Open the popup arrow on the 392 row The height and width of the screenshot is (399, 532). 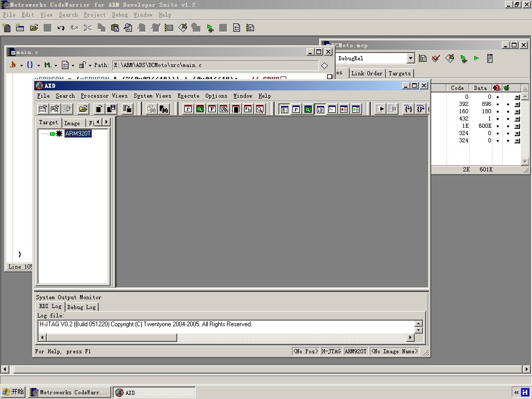coord(517,104)
